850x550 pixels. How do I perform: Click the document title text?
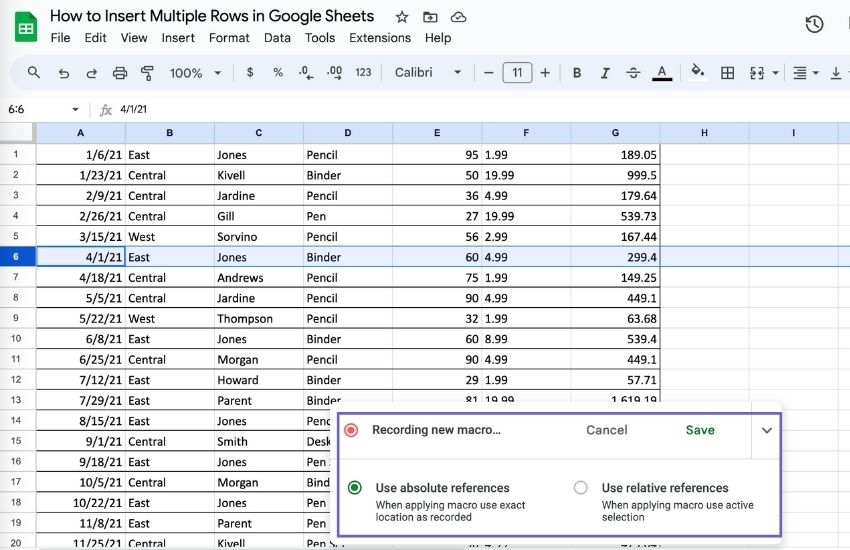pos(212,16)
